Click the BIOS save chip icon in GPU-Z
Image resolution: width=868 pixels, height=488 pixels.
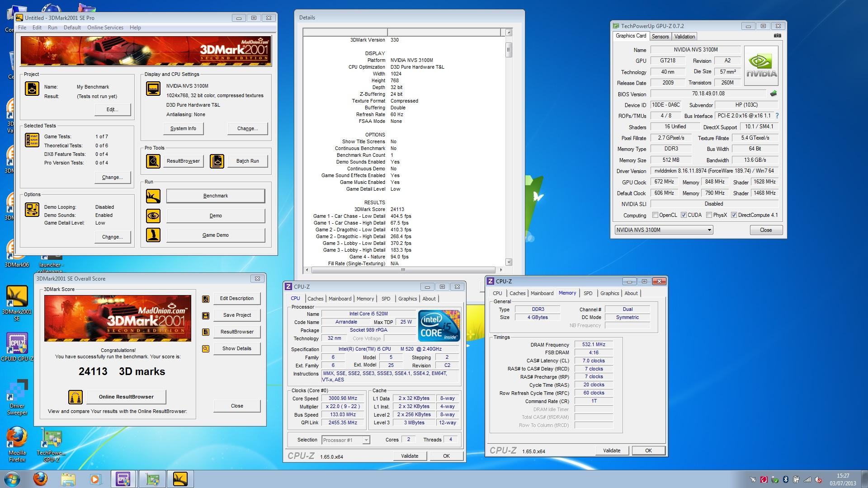(774, 94)
